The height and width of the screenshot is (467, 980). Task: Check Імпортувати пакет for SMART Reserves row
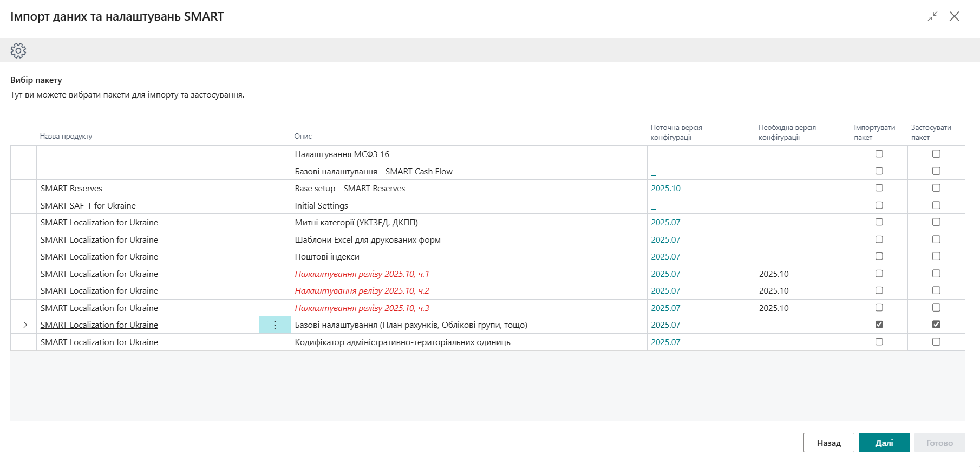[879, 188]
